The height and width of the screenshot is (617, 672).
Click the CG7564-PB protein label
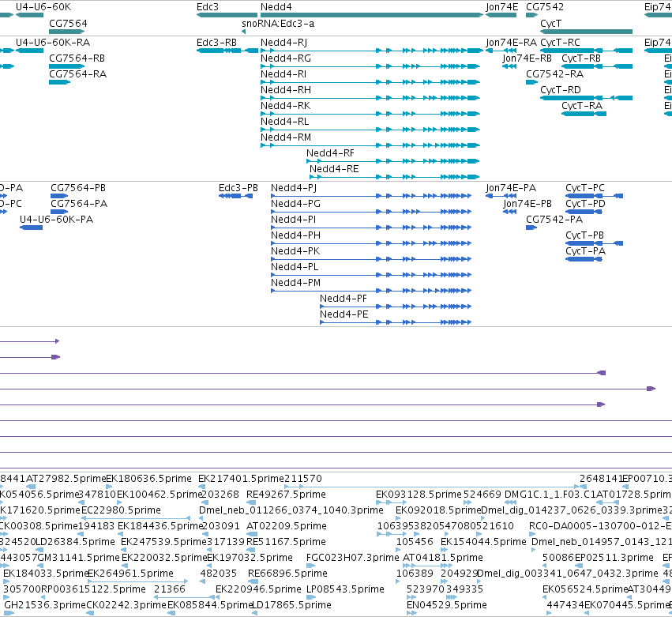click(78, 188)
